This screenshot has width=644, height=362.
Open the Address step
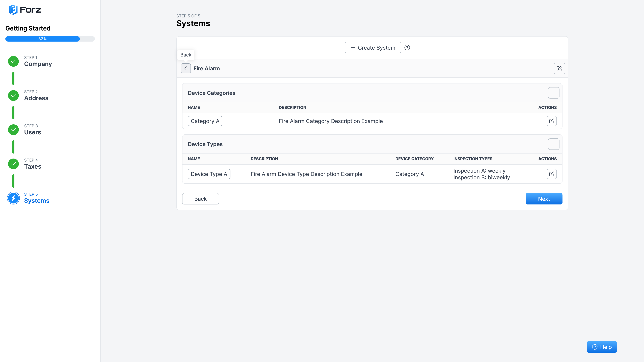pos(36,98)
